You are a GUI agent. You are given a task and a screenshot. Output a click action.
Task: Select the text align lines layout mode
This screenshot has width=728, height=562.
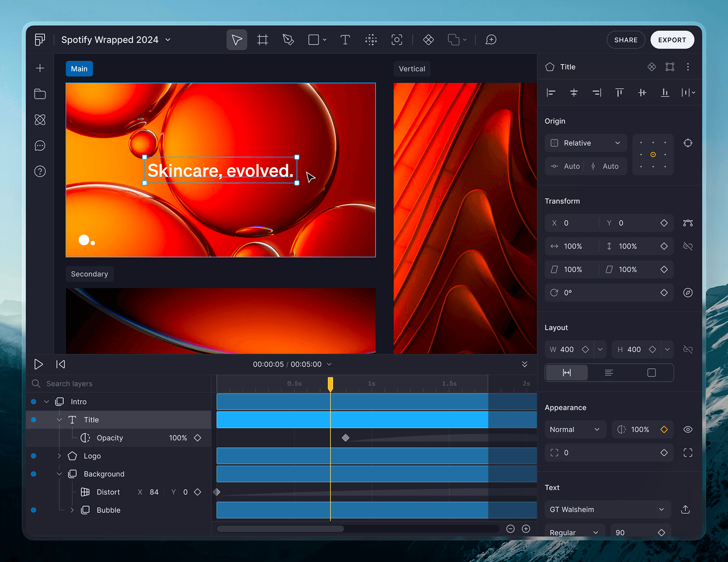point(609,373)
